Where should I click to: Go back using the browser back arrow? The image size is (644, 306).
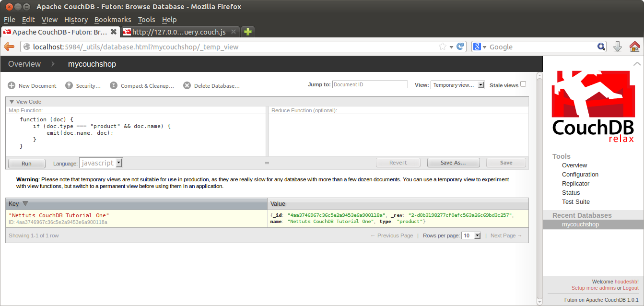9,47
